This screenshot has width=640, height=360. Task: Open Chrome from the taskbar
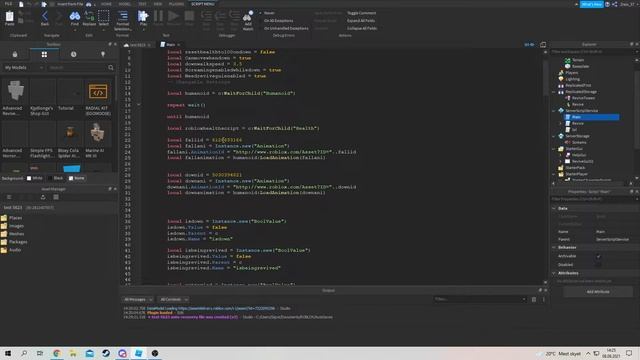point(56,353)
